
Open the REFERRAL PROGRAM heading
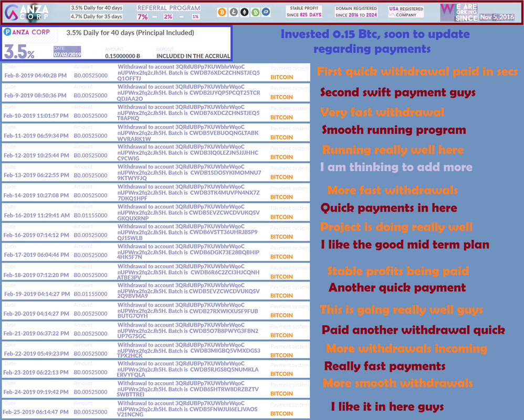pyautogui.click(x=169, y=8)
